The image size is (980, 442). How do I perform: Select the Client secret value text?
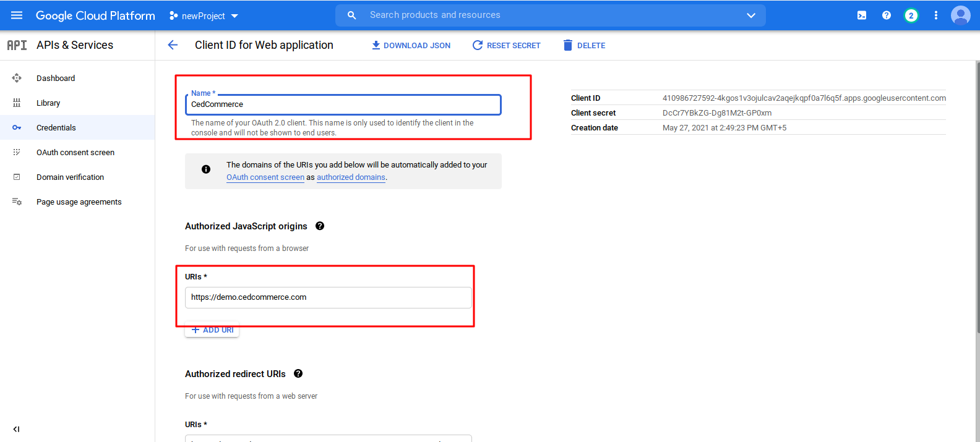(x=717, y=113)
